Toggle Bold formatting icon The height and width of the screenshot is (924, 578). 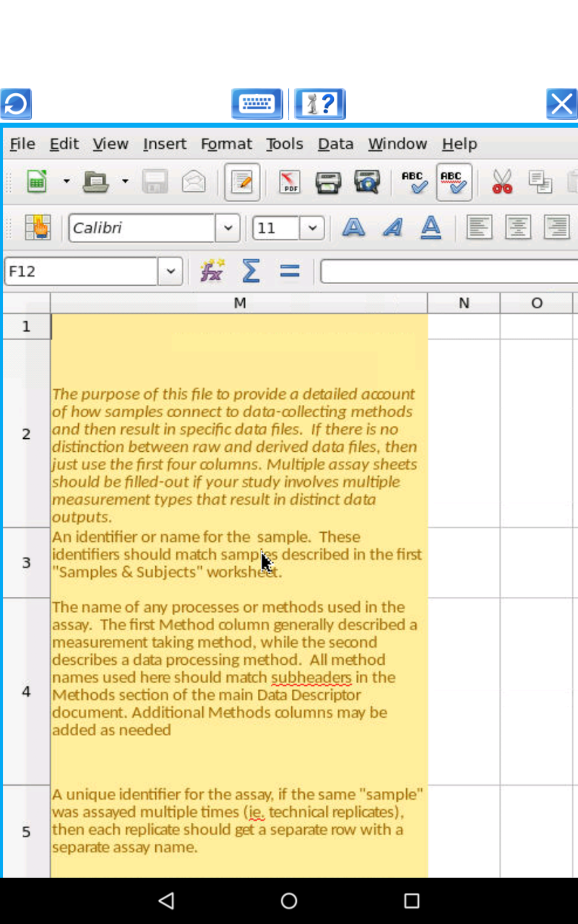pyautogui.click(x=354, y=228)
